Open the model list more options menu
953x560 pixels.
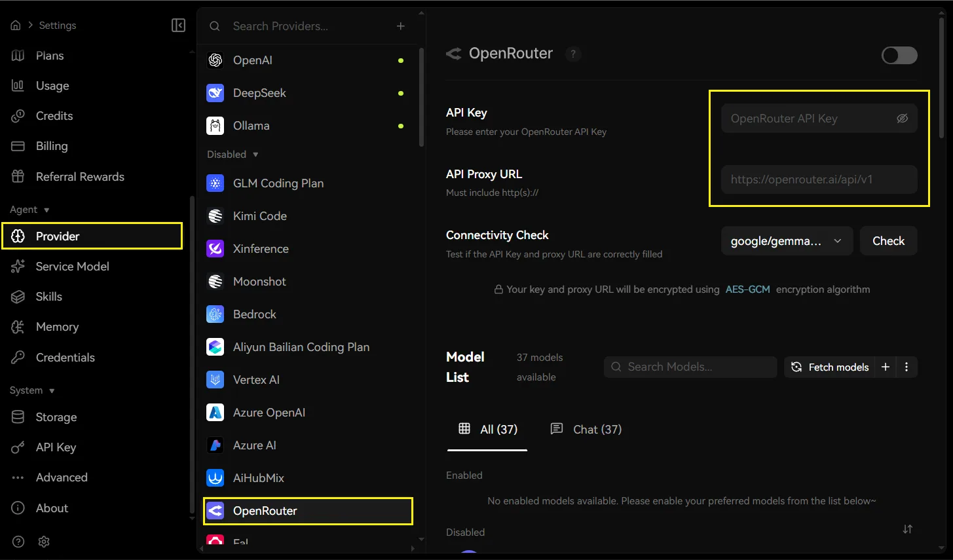pyautogui.click(x=906, y=367)
